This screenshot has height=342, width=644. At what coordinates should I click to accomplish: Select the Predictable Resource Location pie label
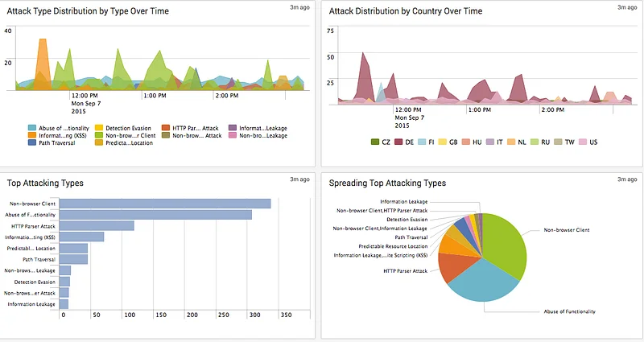(x=393, y=246)
